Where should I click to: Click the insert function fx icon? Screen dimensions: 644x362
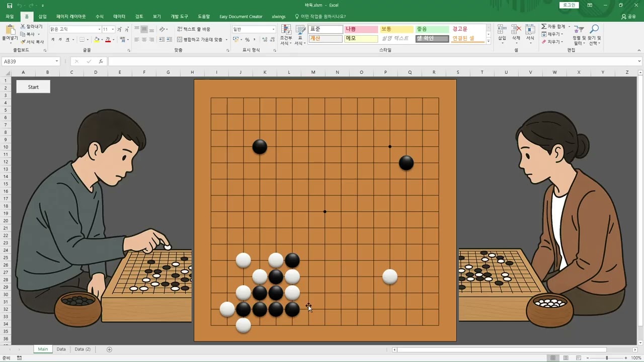101,61
